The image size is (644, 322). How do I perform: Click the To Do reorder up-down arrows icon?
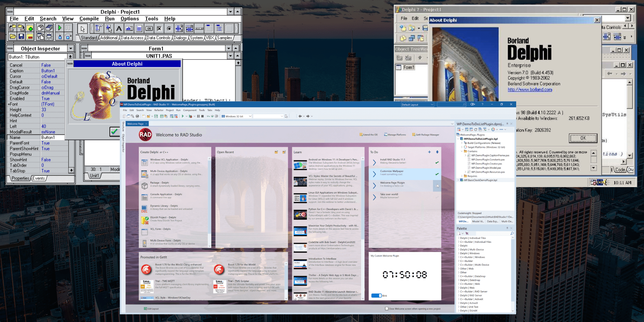pos(437,152)
